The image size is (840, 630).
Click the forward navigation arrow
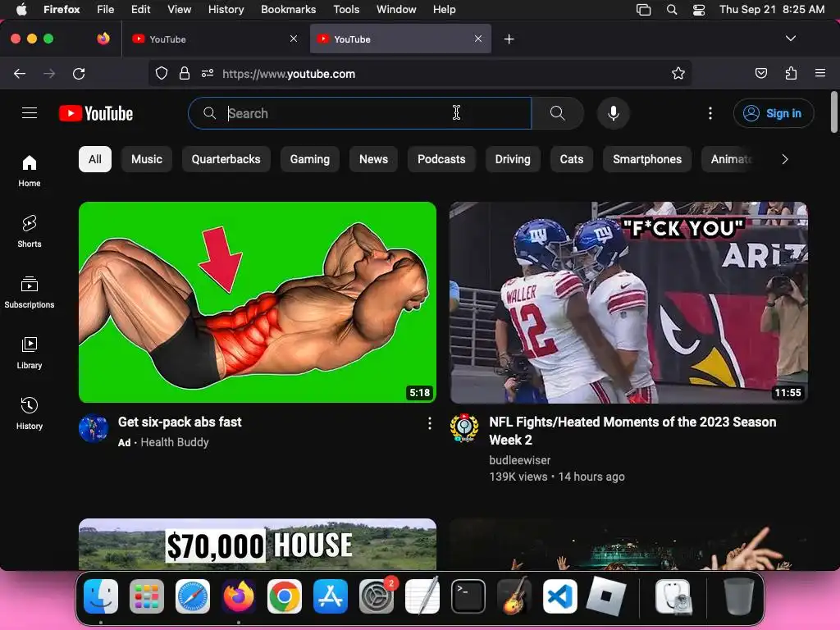[49, 73]
